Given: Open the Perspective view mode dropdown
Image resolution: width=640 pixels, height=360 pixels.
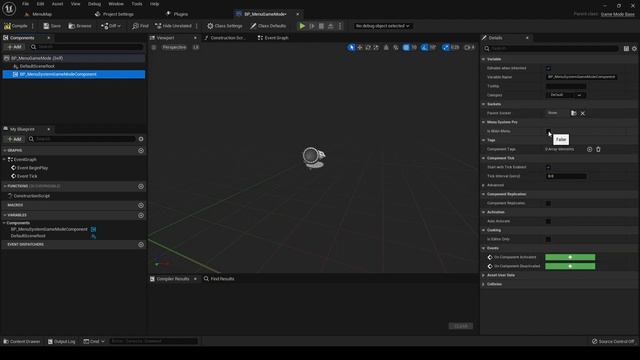Looking at the screenshot, I should tap(174, 47).
